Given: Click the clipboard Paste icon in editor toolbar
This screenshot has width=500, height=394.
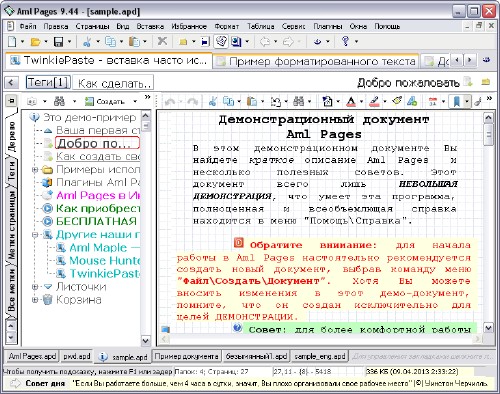Looking at the screenshot, I should [x=252, y=101].
